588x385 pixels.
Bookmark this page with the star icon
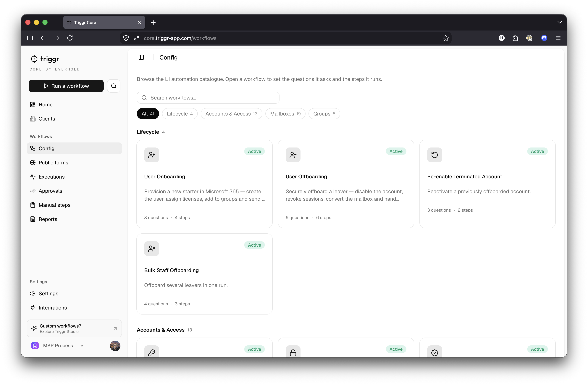445,38
